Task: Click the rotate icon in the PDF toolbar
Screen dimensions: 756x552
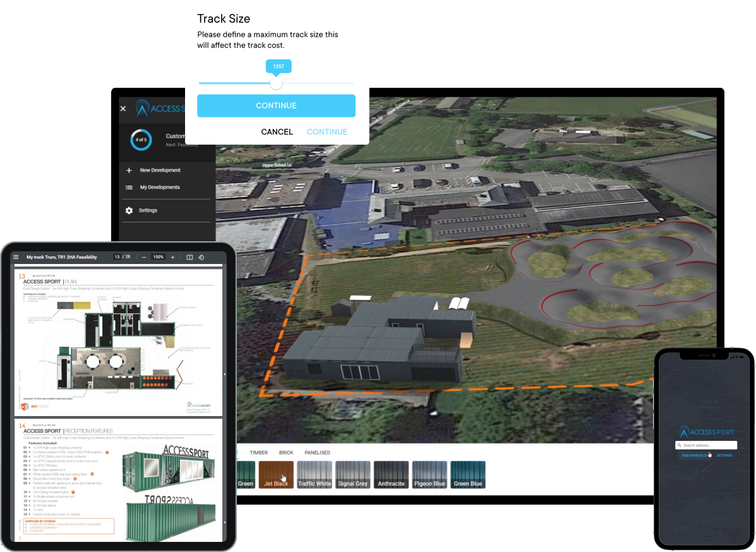Action: pos(201,258)
